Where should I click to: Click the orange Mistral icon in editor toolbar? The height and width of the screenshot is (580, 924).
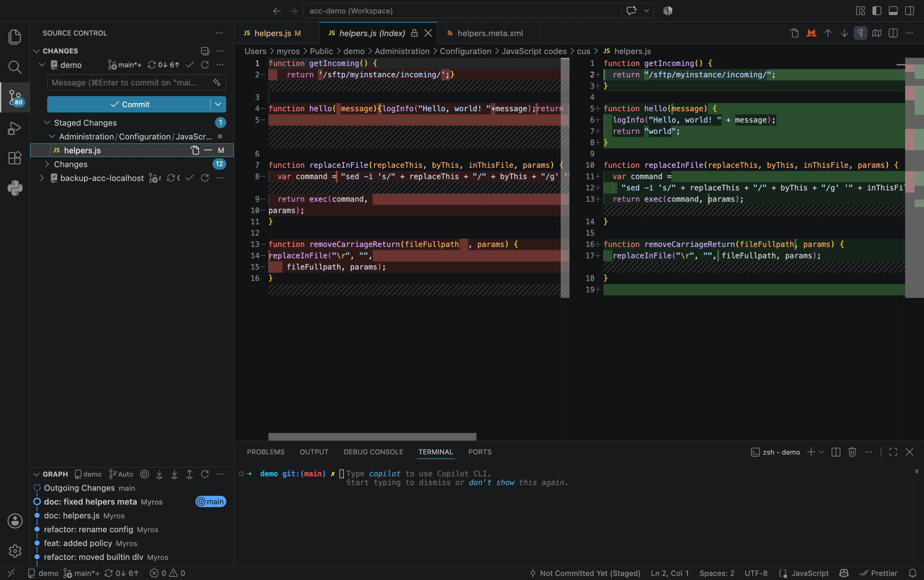coord(811,33)
